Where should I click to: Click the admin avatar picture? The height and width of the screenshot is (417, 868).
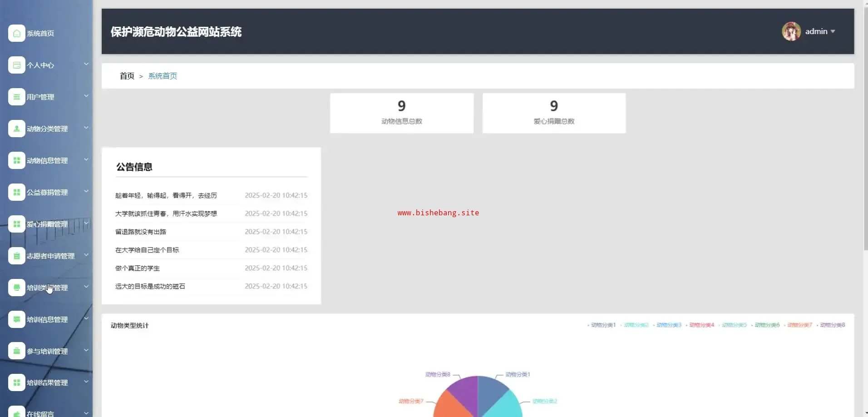pyautogui.click(x=791, y=31)
